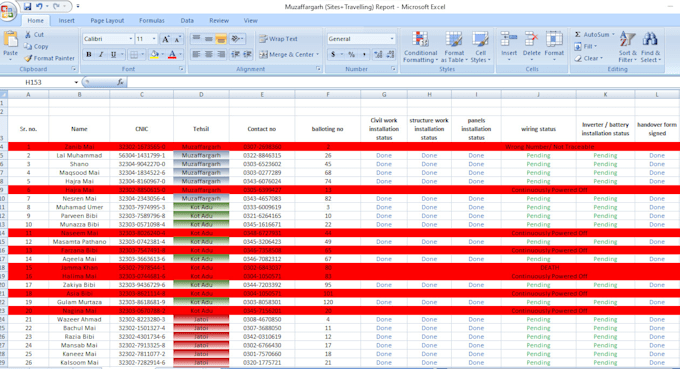
Task: Open Find & Select
Action: (x=650, y=47)
